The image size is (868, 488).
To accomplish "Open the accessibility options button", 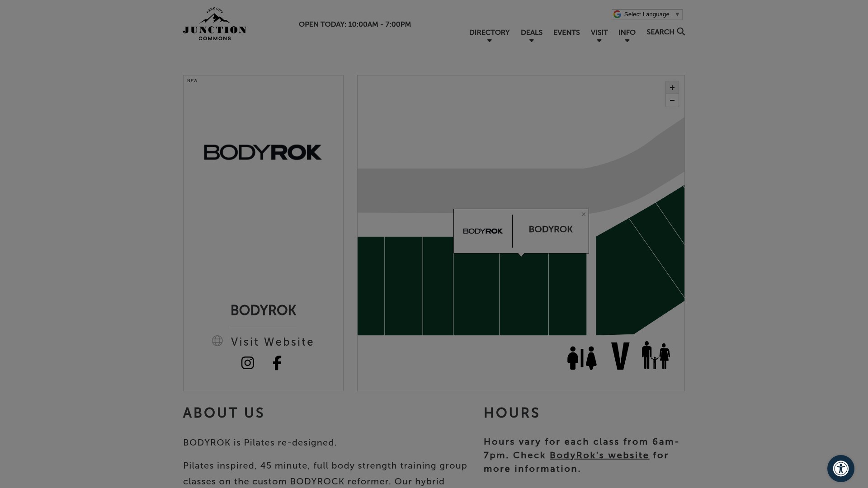I will click(841, 469).
